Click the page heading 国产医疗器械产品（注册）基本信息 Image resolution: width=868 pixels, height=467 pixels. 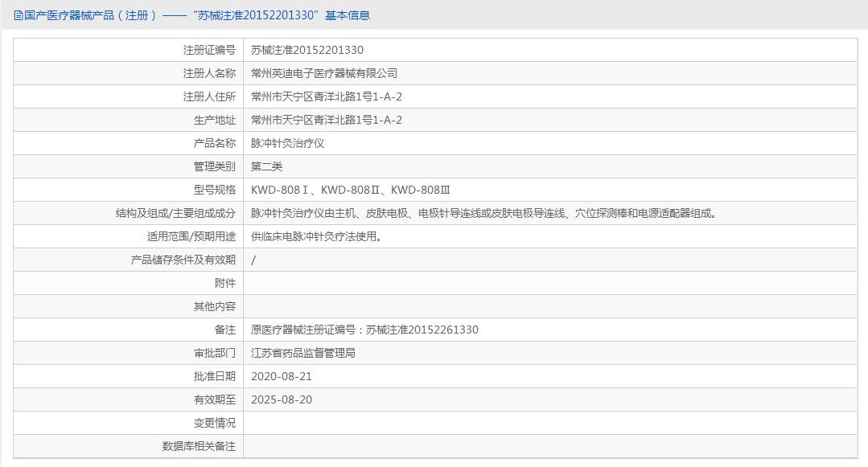pyautogui.click(x=197, y=15)
